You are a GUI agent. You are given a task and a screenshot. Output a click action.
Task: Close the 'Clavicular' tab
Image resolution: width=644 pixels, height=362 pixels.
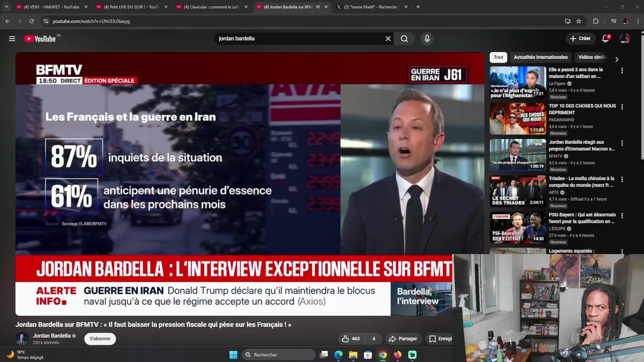coord(246,7)
